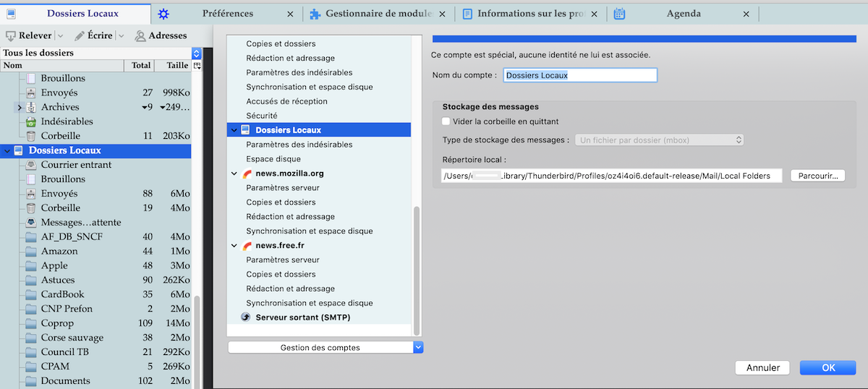Switch to the Dossiers Locaux tab
The width and height of the screenshot is (868, 389).
(75, 13)
